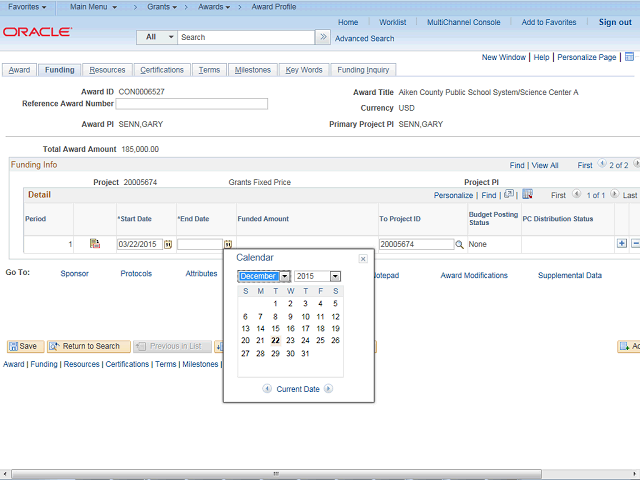The height and width of the screenshot is (480, 640).
Task: Add a new funding row with plus icon
Action: click(x=622, y=244)
